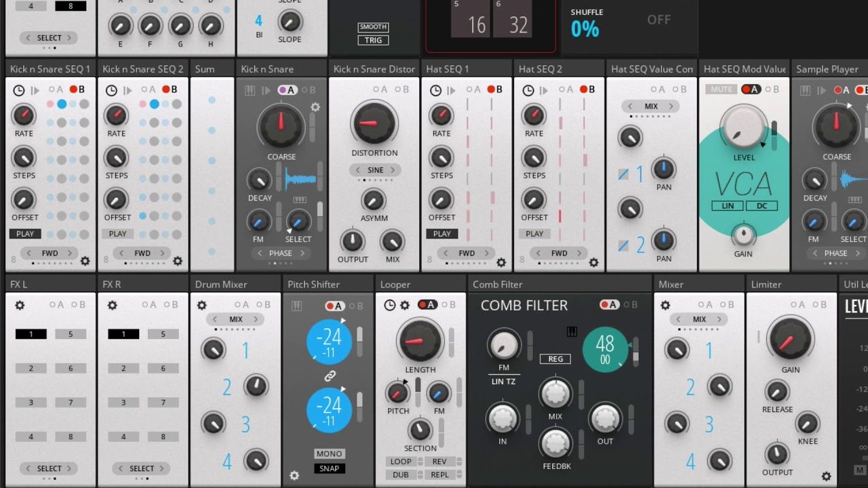Click the run arrow icon in Hat SEQ 1
Viewport: 868px width, 488px height.
(451, 90)
